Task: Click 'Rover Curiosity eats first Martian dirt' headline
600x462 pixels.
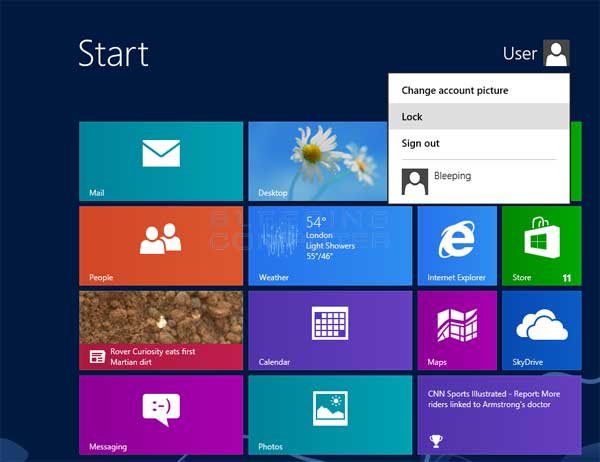Action: [x=153, y=357]
